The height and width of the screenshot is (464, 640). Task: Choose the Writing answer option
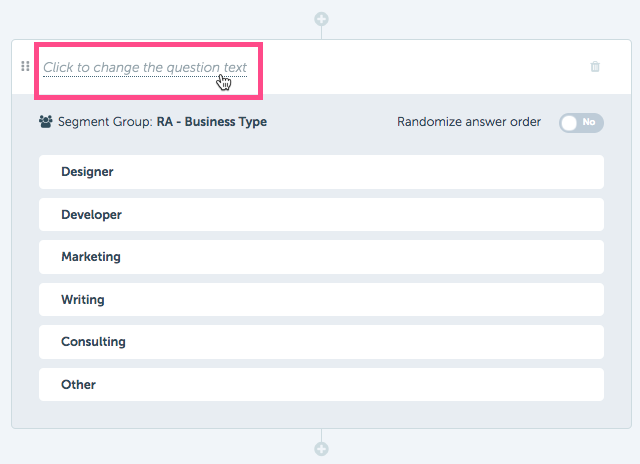point(321,300)
